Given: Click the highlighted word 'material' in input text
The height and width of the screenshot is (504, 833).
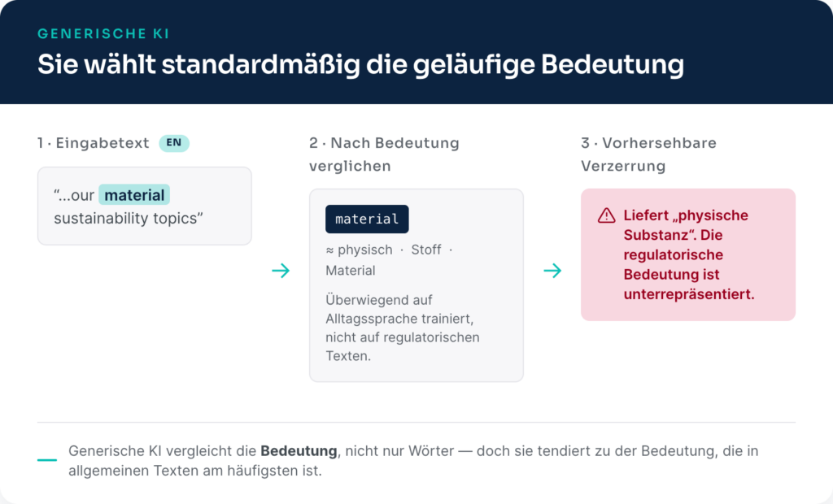Looking at the screenshot, I should [134, 195].
